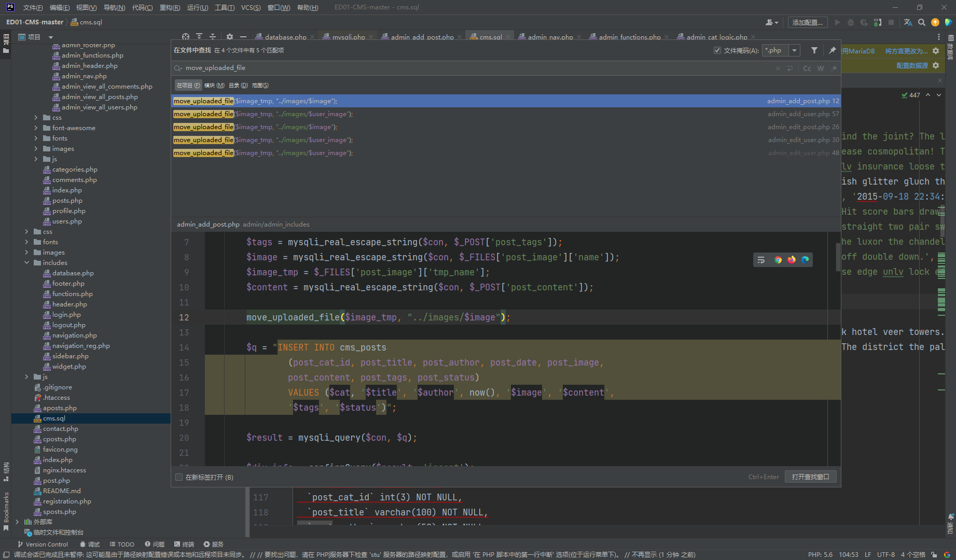The height and width of the screenshot is (560, 956).
Task: Click the expand all icon in project panel
Action: (x=199, y=37)
